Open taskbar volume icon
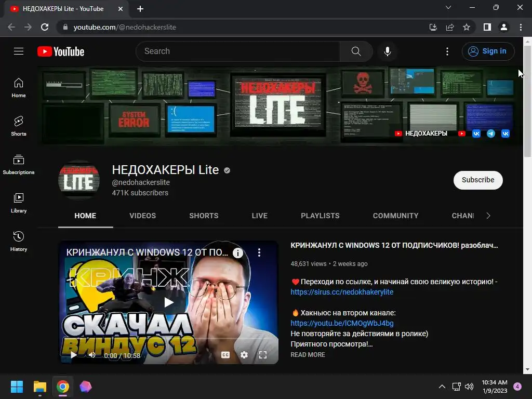 tap(469, 387)
